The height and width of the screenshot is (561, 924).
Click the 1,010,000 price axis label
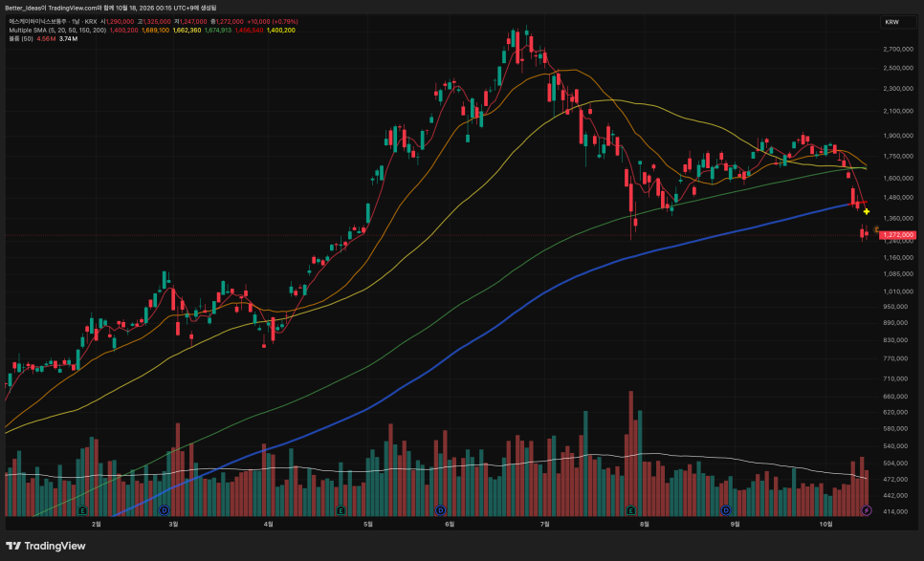pos(898,291)
